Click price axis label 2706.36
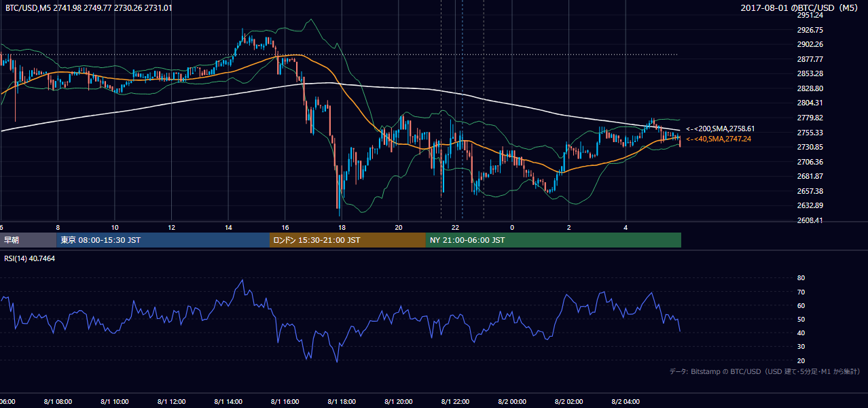868x408 pixels. click(810, 162)
